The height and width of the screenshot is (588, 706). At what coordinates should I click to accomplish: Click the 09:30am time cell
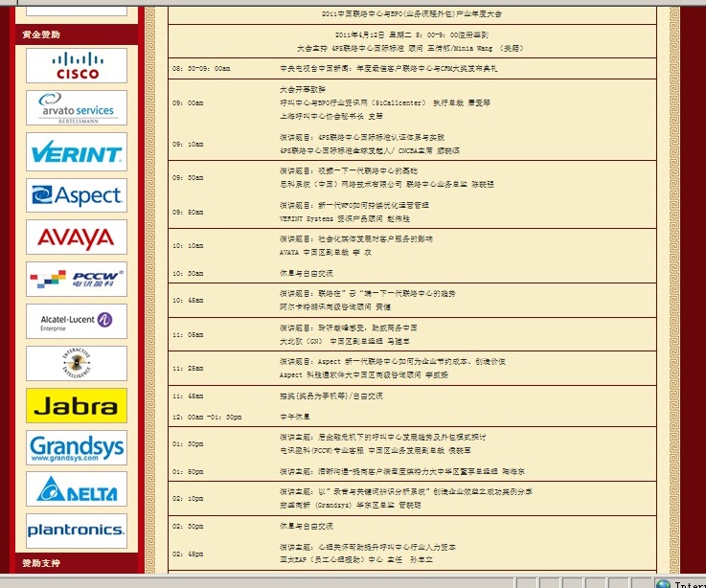click(188, 177)
